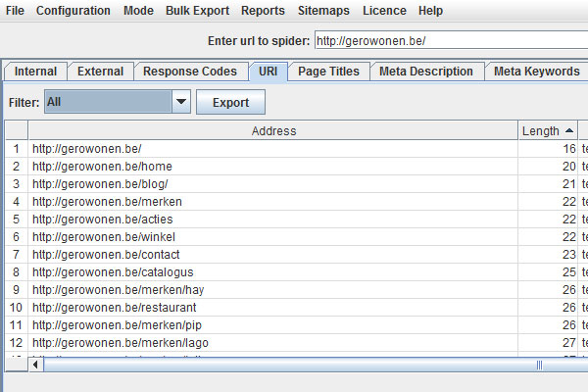The height and width of the screenshot is (392, 588).
Task: Switch to the Internal tab
Action: click(x=35, y=72)
